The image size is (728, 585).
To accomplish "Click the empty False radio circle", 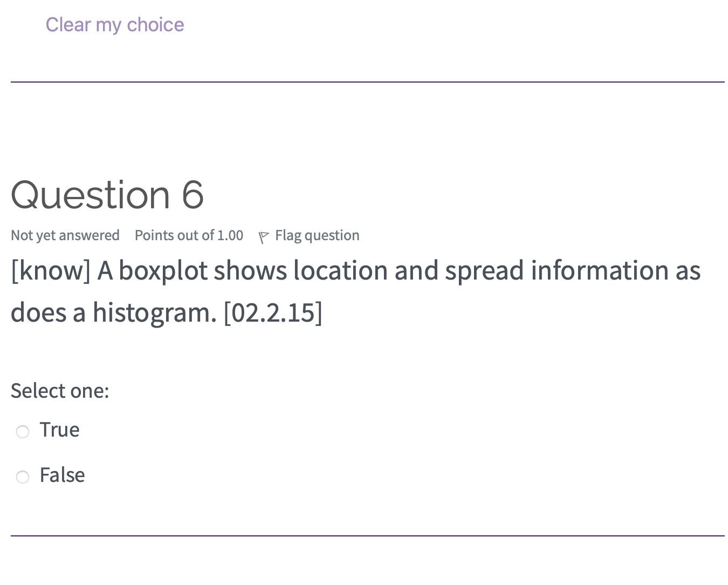I will coord(23,477).
